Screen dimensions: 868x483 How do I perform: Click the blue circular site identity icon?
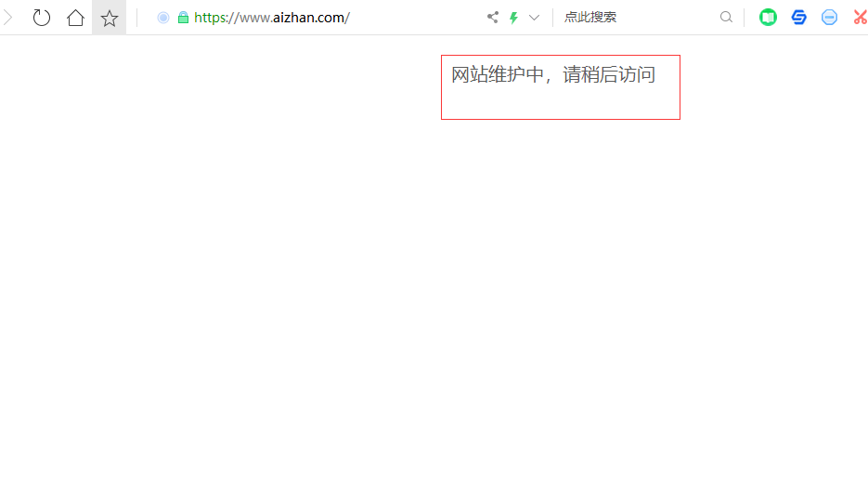pyautogui.click(x=162, y=18)
